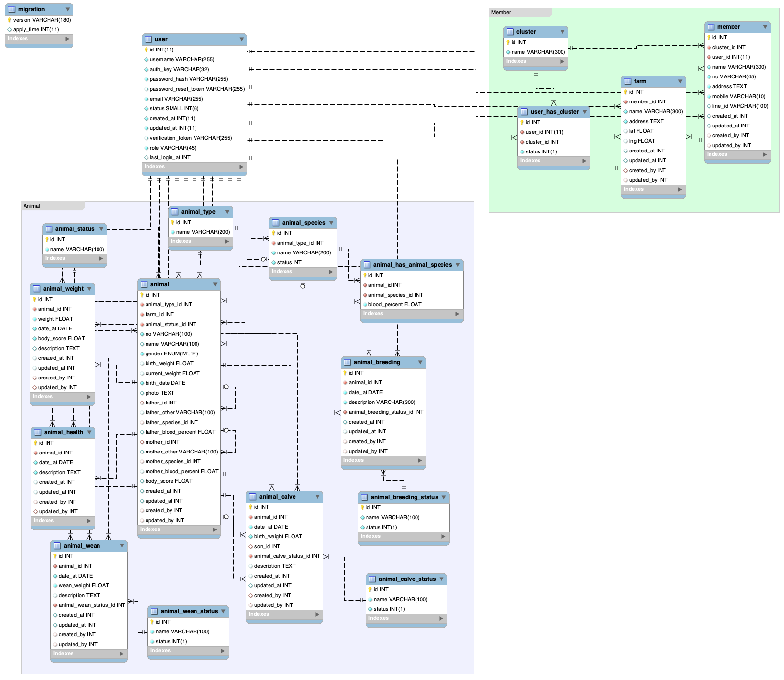Click the animal_calve table icon

click(253, 497)
